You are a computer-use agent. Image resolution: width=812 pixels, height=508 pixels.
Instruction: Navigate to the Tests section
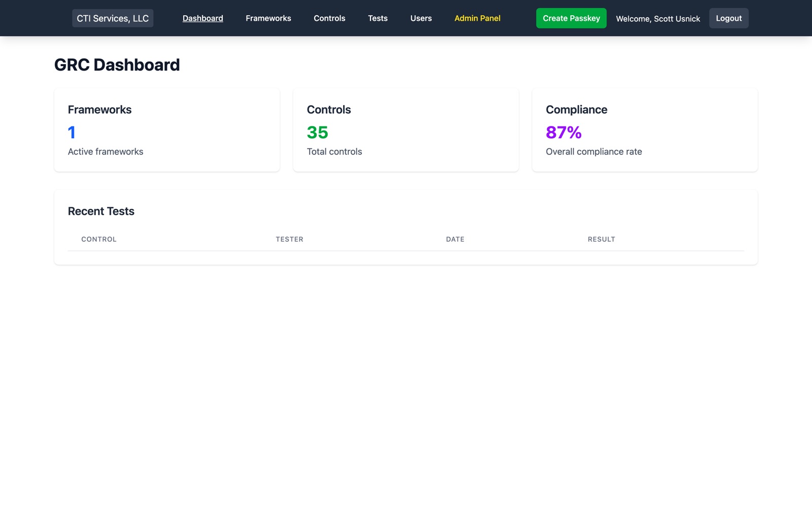pyautogui.click(x=378, y=18)
